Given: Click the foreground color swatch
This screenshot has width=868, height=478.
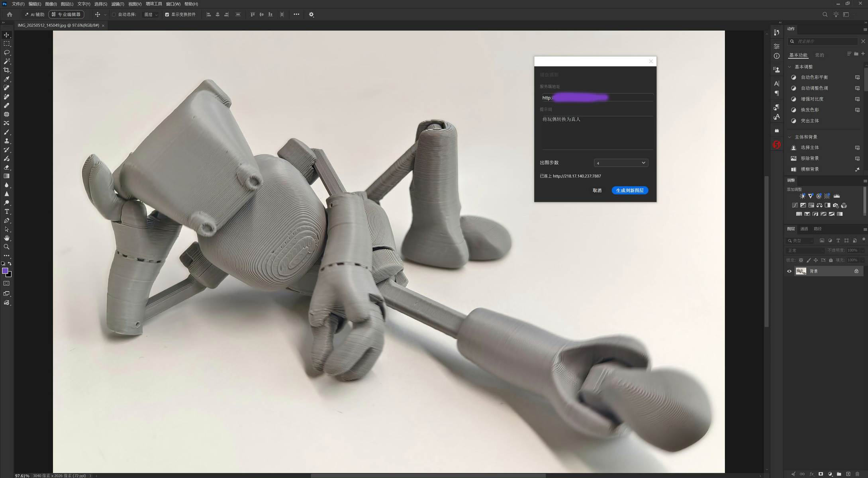Looking at the screenshot, I should click(5, 271).
